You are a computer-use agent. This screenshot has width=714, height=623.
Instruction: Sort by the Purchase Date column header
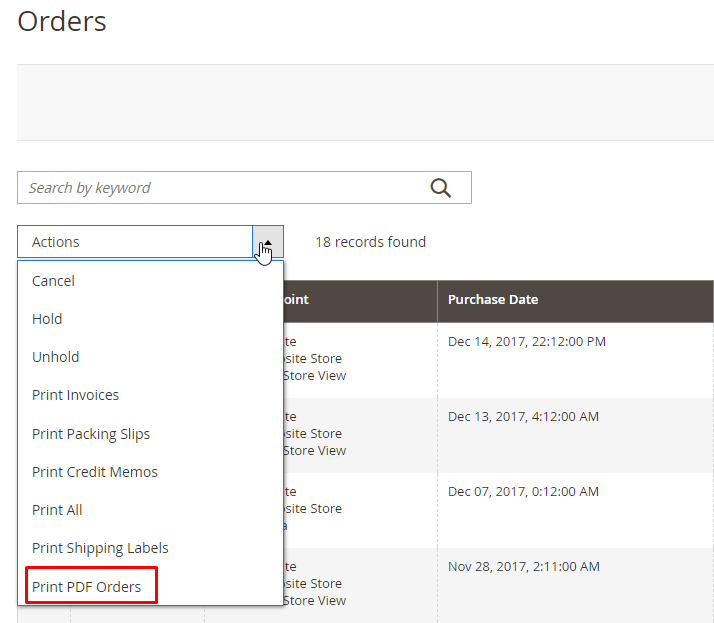click(x=493, y=300)
